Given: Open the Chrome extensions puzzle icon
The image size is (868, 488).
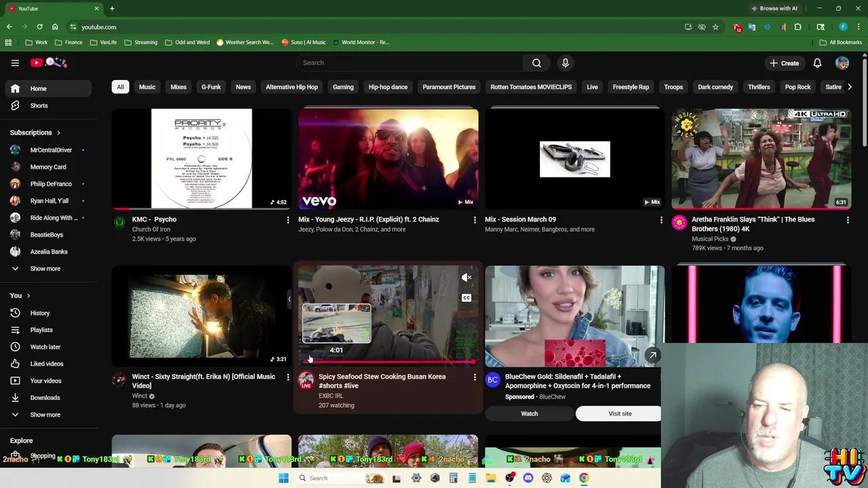Looking at the screenshot, I should point(798,27).
